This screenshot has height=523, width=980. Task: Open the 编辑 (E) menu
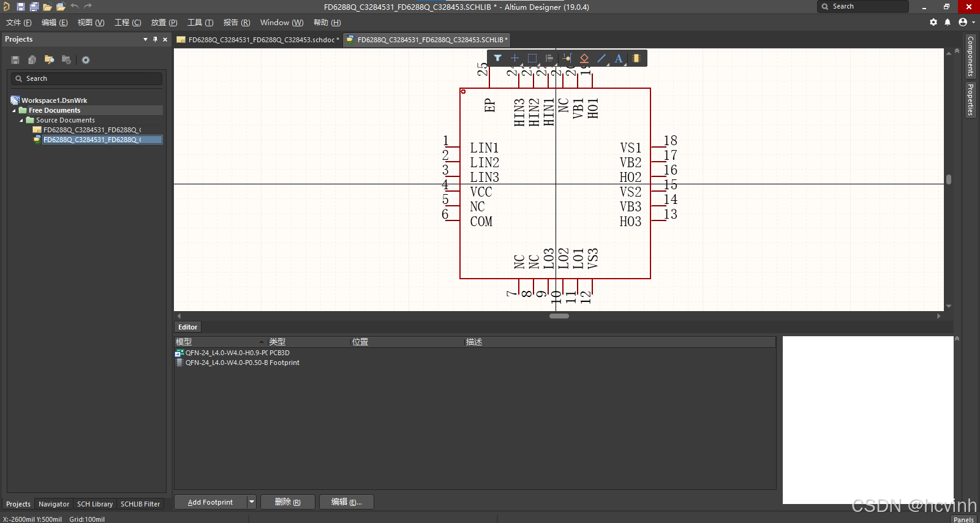[x=55, y=23]
